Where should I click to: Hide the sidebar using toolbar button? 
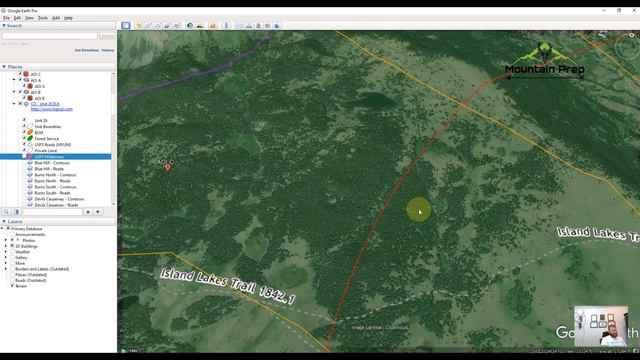[126, 26]
